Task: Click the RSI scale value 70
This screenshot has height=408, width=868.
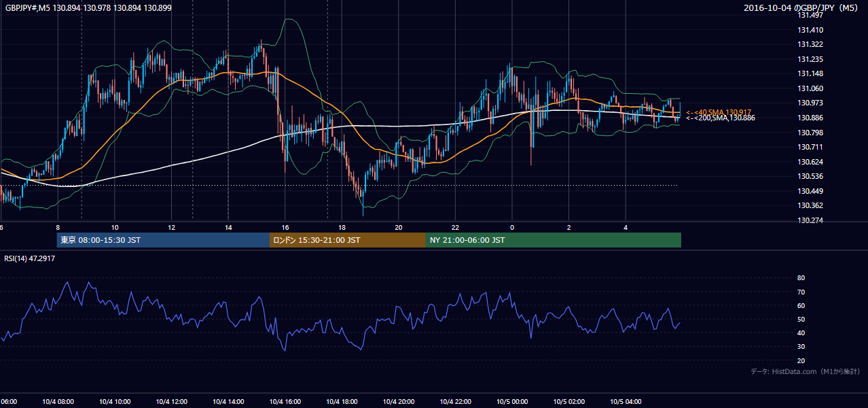Action: coord(801,292)
